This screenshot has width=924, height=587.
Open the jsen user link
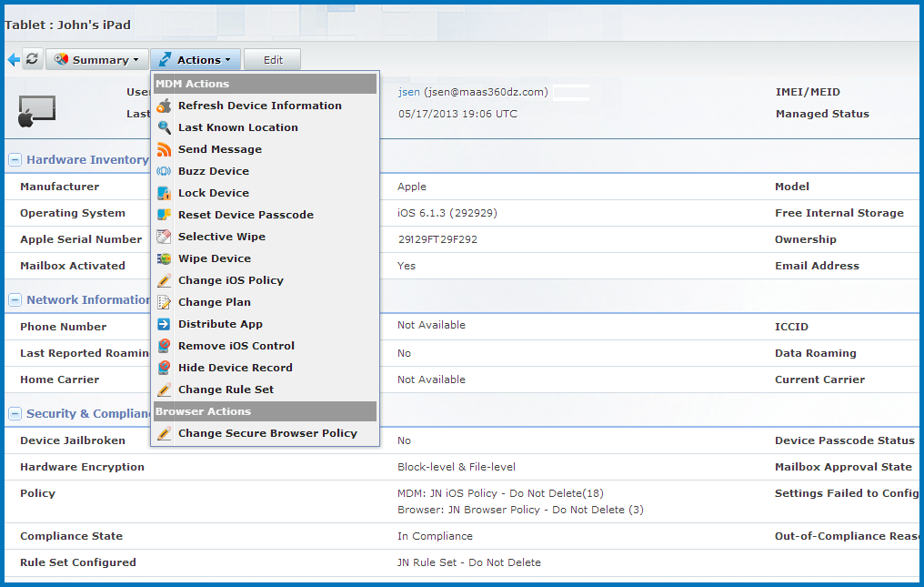409,92
